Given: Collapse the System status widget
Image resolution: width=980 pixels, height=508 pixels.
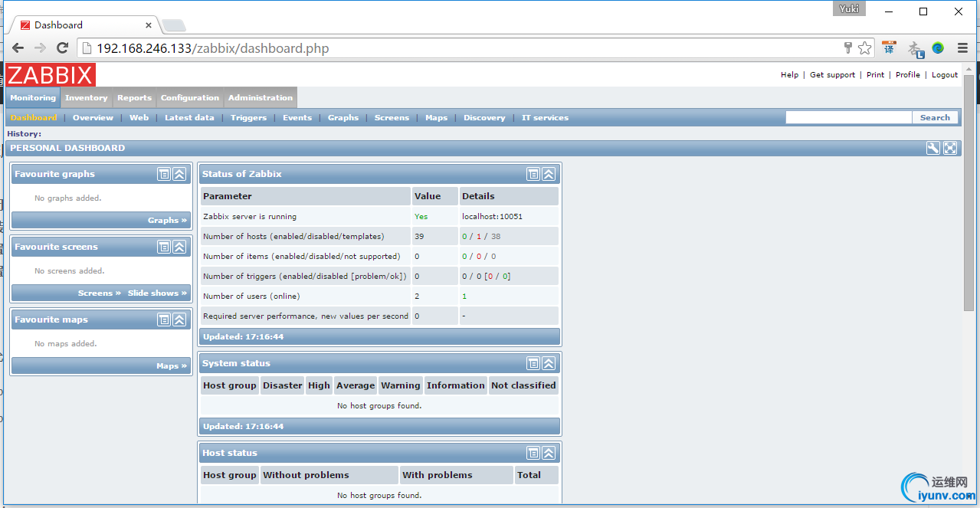Looking at the screenshot, I should pos(549,363).
